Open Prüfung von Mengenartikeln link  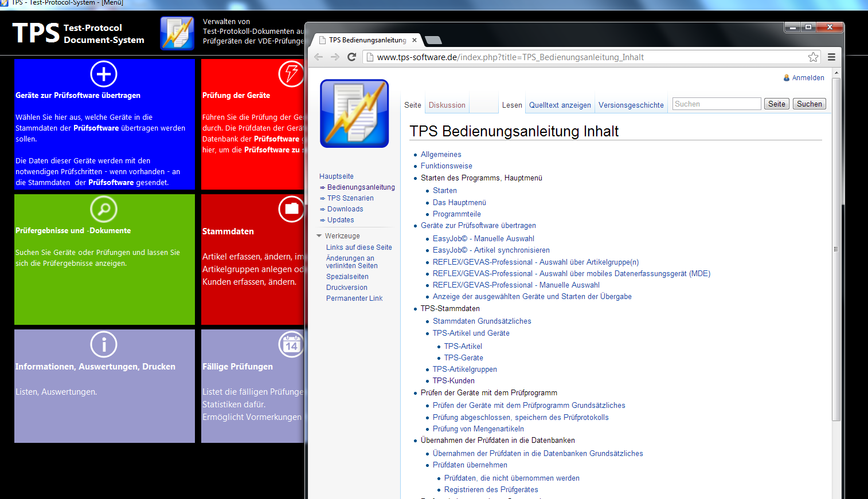coord(478,429)
